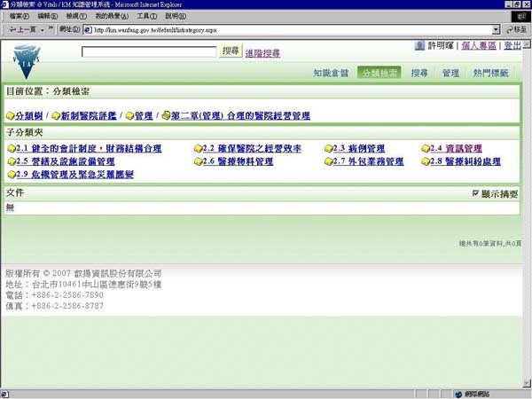This screenshot has width=532, height=399.
Task: Select the 熱門標籤 tab
Action: click(490, 74)
